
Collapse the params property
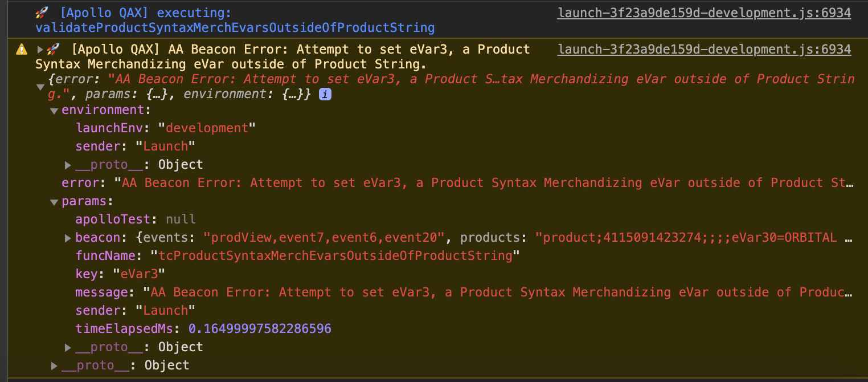54,202
